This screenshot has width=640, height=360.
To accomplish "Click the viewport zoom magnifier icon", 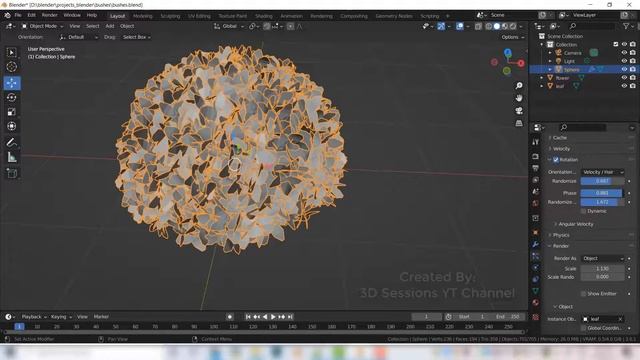I will [519, 86].
